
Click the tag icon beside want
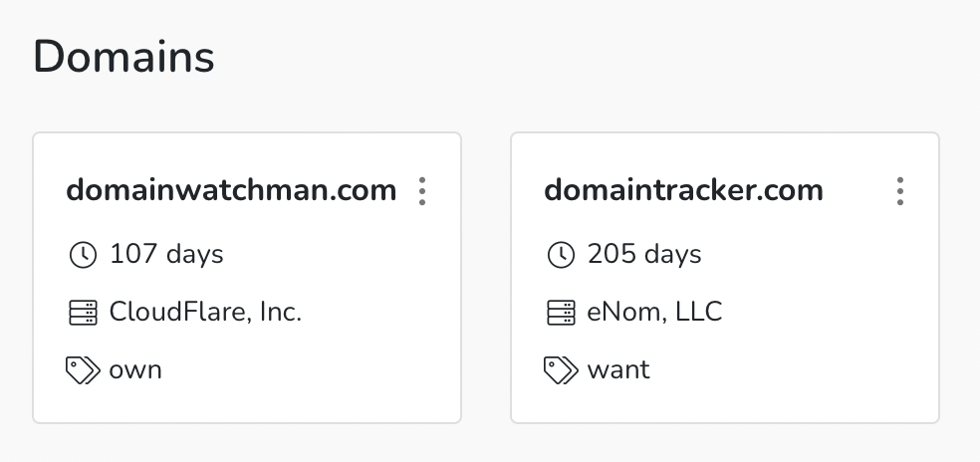coord(561,370)
